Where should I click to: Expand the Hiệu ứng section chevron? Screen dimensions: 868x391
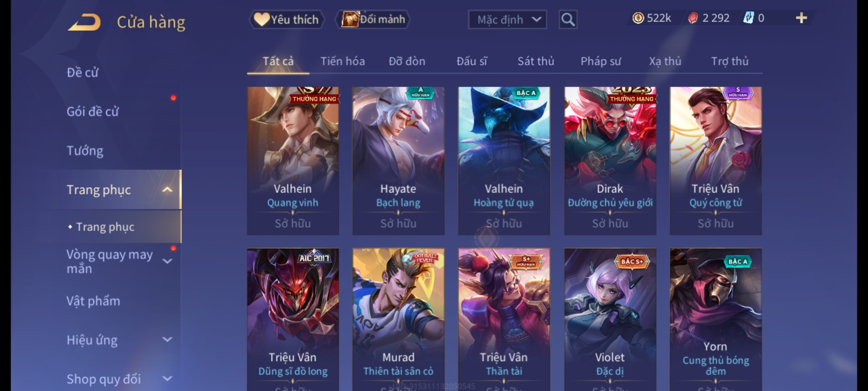pos(167,340)
